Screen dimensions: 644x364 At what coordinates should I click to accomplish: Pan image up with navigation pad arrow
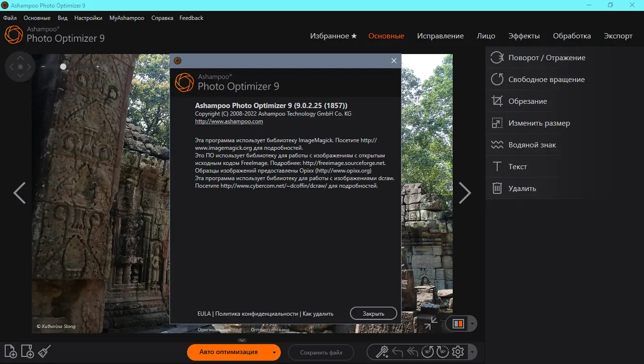coord(20,58)
